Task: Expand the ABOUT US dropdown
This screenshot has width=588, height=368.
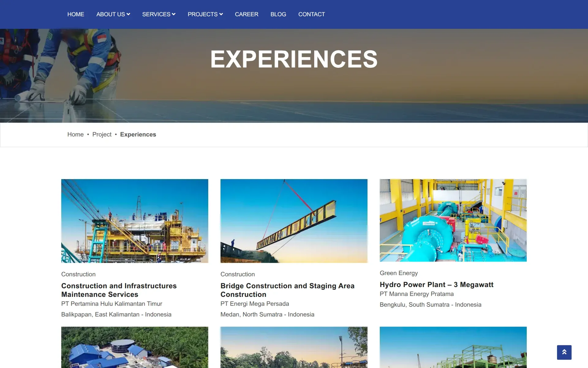Action: 113,14
